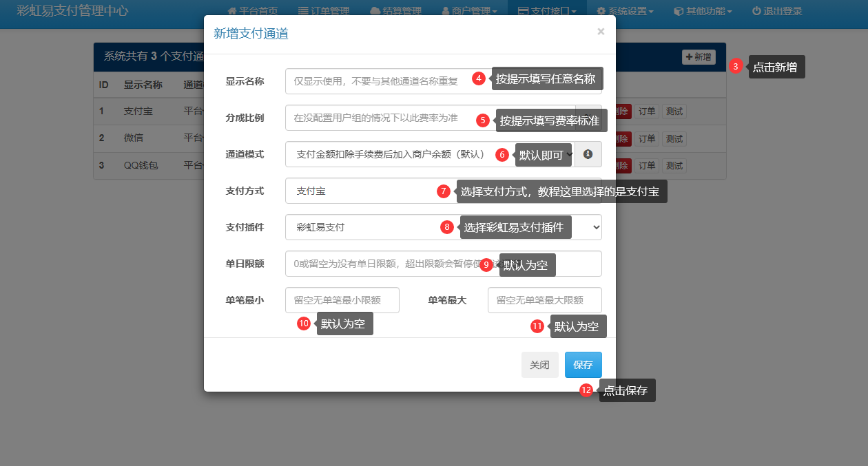Click the 关闭 button in the dialog footer
The image size is (868, 466).
539,365
